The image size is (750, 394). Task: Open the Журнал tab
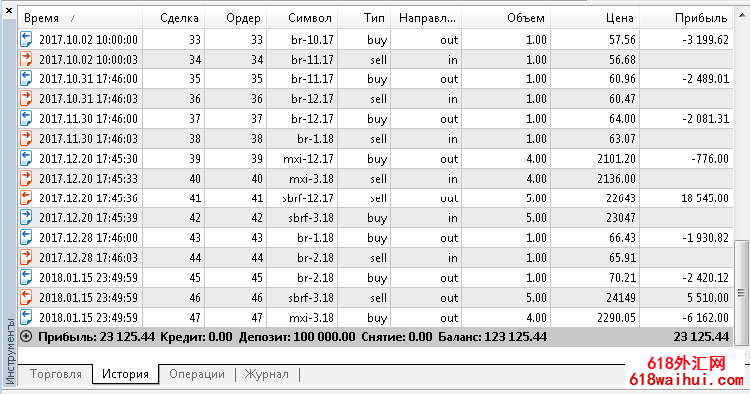(x=266, y=374)
